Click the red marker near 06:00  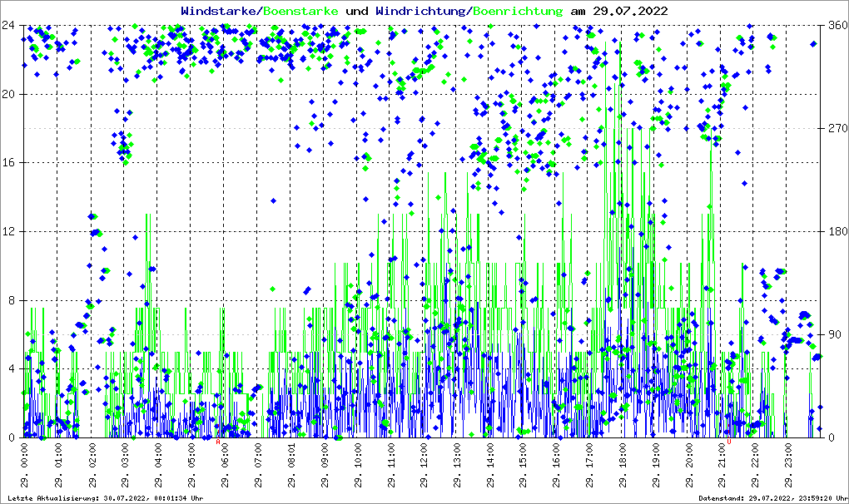point(219,442)
